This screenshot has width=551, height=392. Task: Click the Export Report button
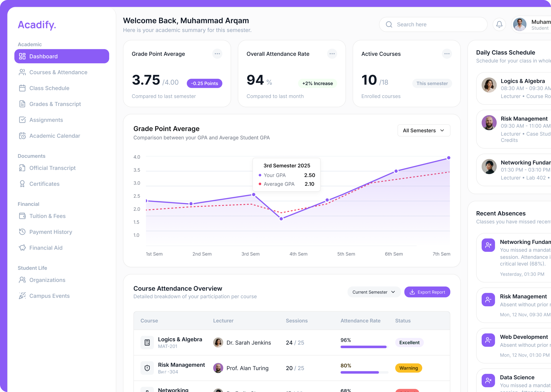coord(427,292)
